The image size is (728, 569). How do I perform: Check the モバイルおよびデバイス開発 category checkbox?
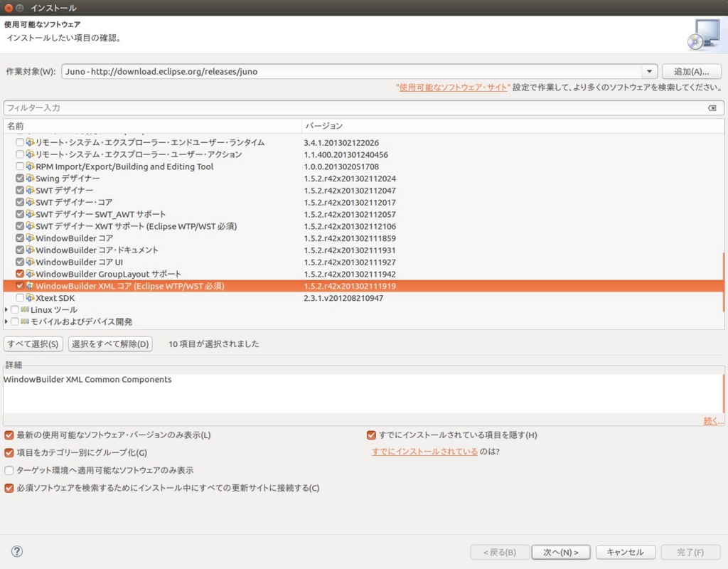[x=14, y=321]
